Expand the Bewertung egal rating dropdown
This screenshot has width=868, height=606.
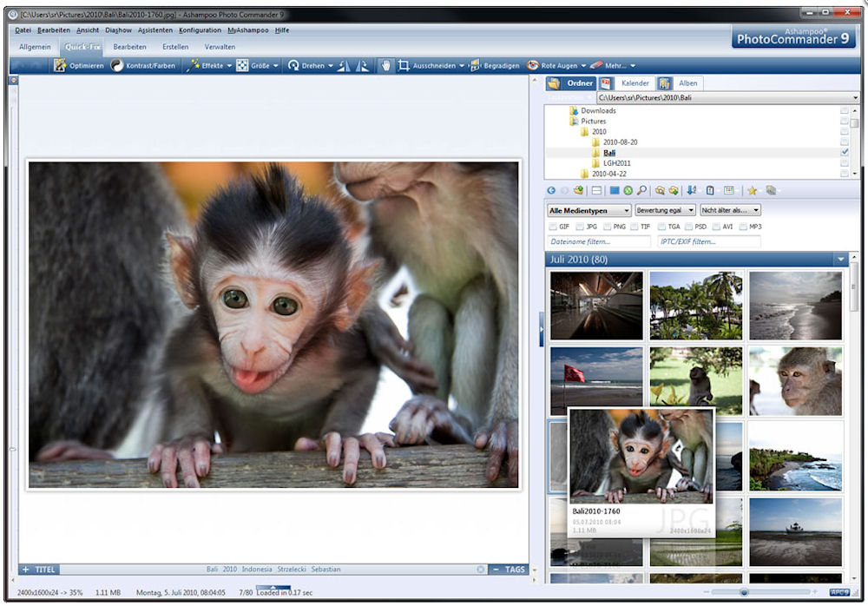(x=666, y=210)
